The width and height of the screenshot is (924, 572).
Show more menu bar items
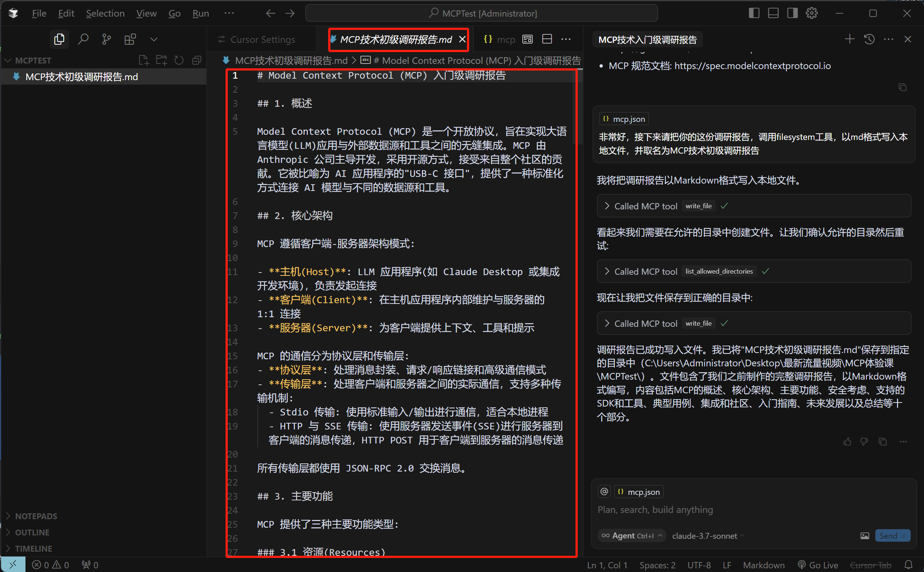click(x=229, y=13)
